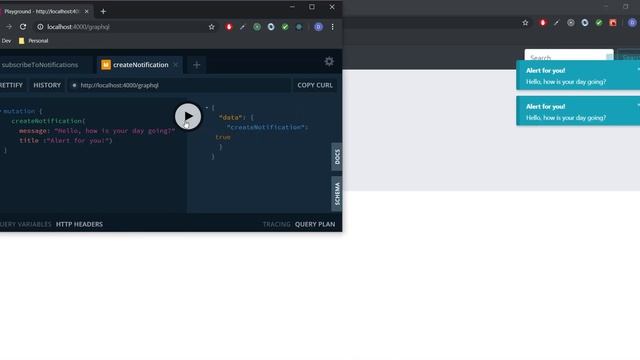Expand HTTP Headers pane
The height and width of the screenshot is (360, 640).
pyautogui.click(x=79, y=224)
